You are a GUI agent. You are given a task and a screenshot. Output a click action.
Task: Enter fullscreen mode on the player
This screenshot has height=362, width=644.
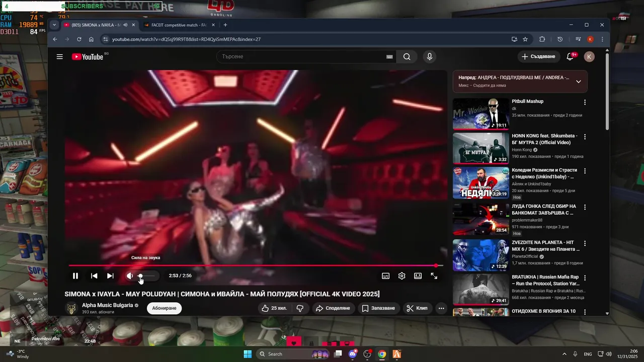point(434,276)
